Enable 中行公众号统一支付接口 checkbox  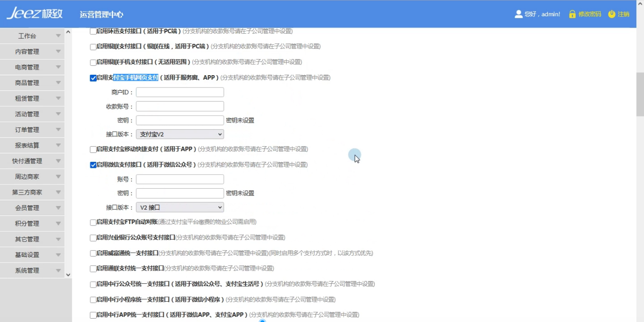(93, 285)
